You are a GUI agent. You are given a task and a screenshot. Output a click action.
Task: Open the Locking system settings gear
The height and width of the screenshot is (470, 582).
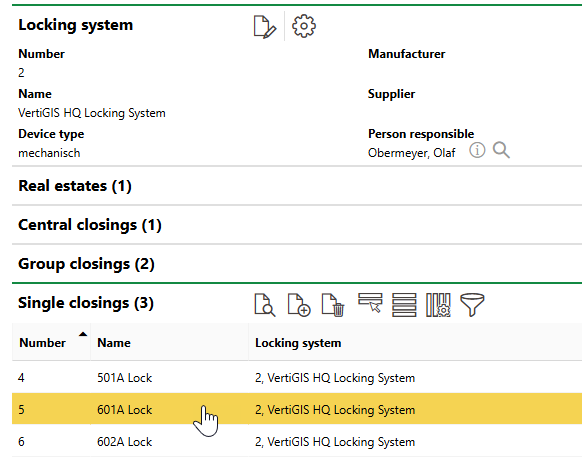point(304,26)
